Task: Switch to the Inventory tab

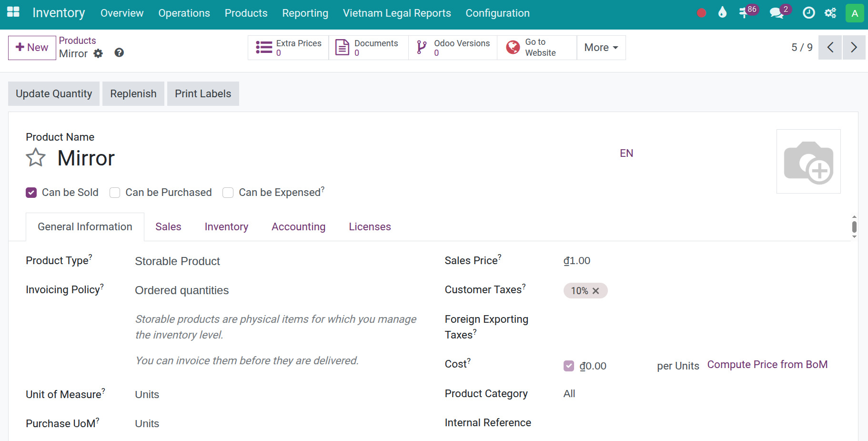Action: click(226, 227)
